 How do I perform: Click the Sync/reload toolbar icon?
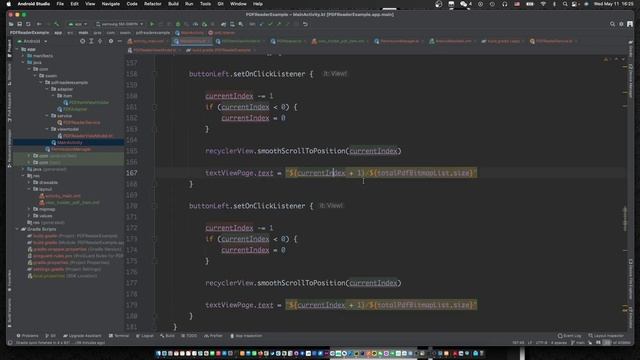pyautogui.click(x=28, y=24)
